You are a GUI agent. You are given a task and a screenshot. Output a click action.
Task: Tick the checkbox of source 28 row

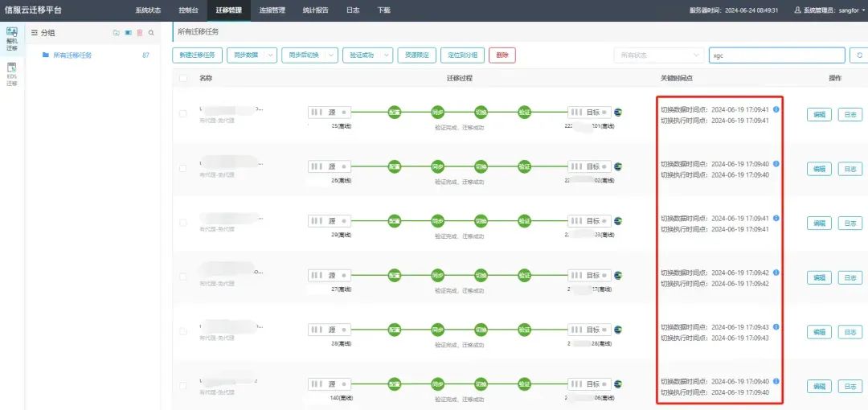[183, 330]
